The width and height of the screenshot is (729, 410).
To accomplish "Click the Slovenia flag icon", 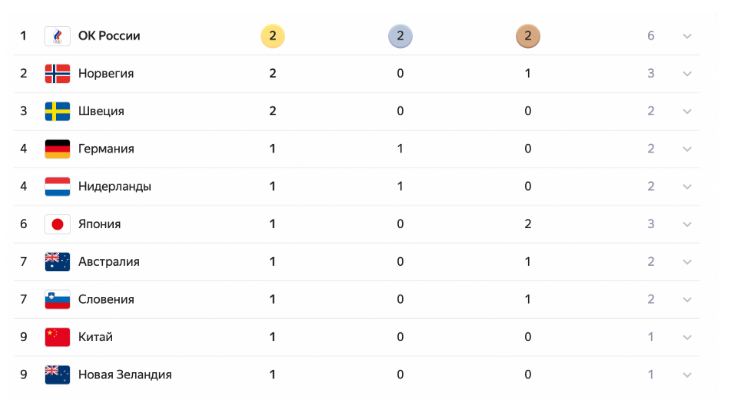I will pyautogui.click(x=57, y=299).
